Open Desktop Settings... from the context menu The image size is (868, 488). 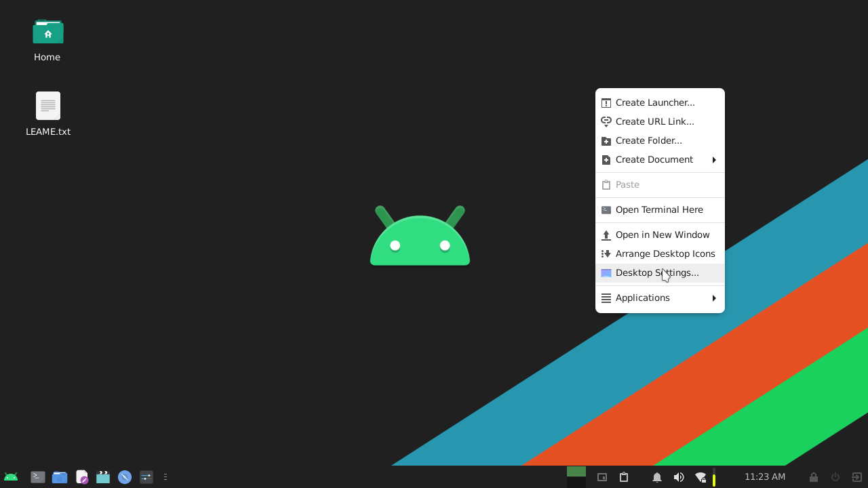[660, 272]
